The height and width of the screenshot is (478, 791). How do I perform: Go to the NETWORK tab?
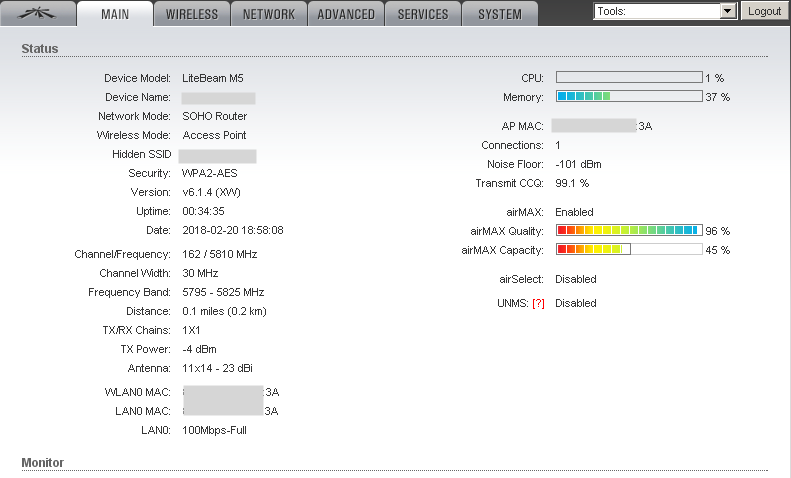pyautogui.click(x=269, y=14)
